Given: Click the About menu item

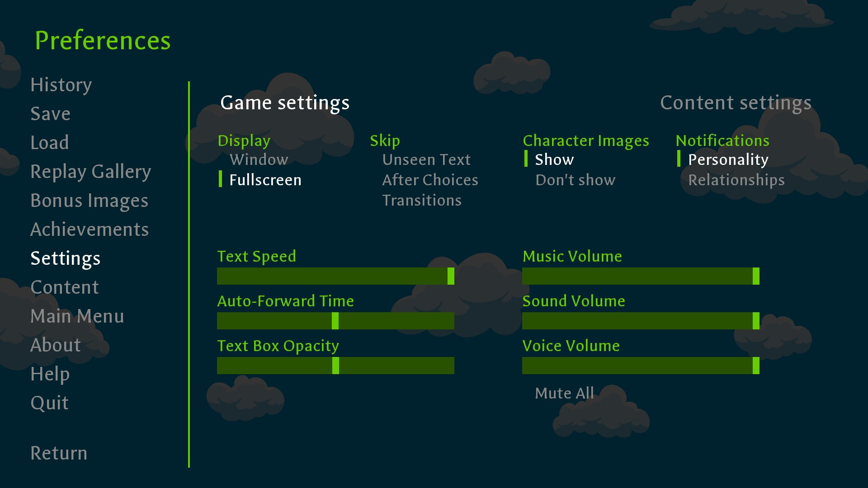Looking at the screenshot, I should 55,344.
